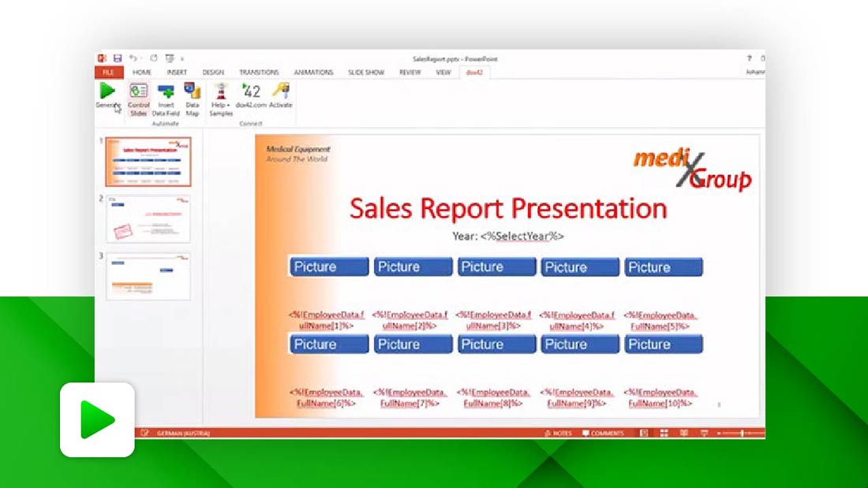Expand the Customize Quick Access Toolbar arrow
Image resolution: width=868 pixels, height=488 pixels.
pos(181,58)
